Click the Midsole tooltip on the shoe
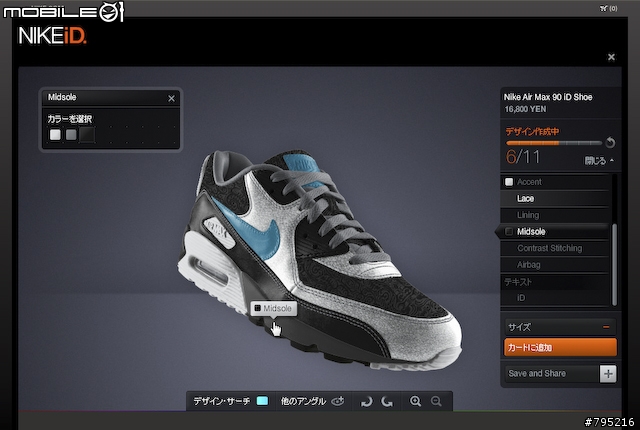Viewport: 640px width, 430px height. 273,308
